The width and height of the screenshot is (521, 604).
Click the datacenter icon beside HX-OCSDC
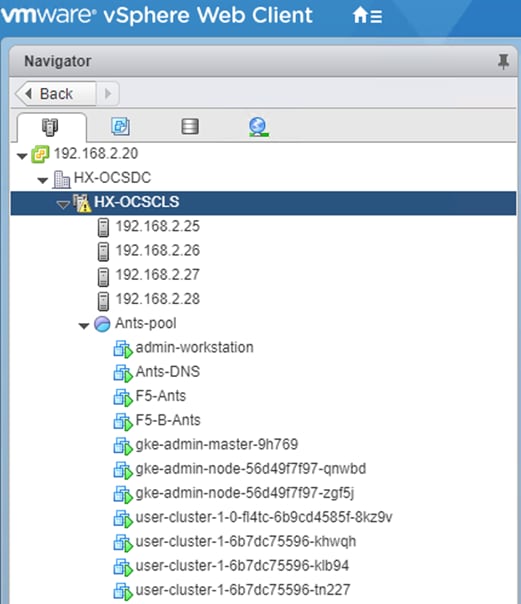tap(61, 179)
